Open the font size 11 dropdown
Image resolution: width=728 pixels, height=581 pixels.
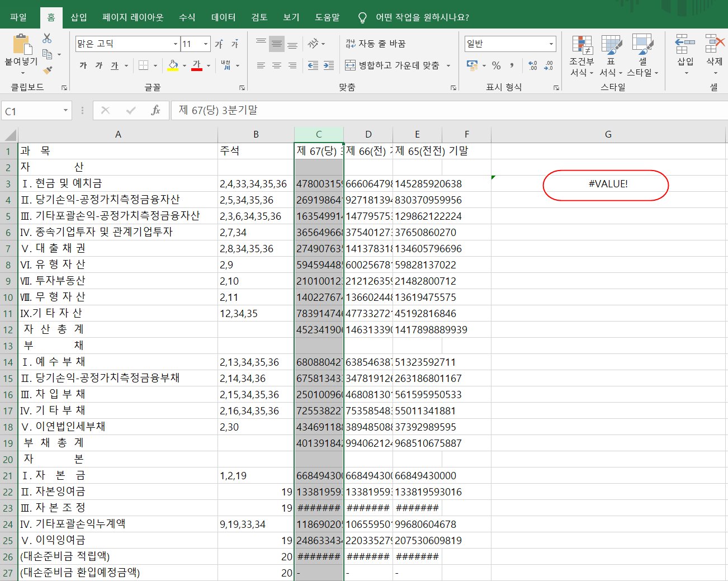tap(206, 44)
